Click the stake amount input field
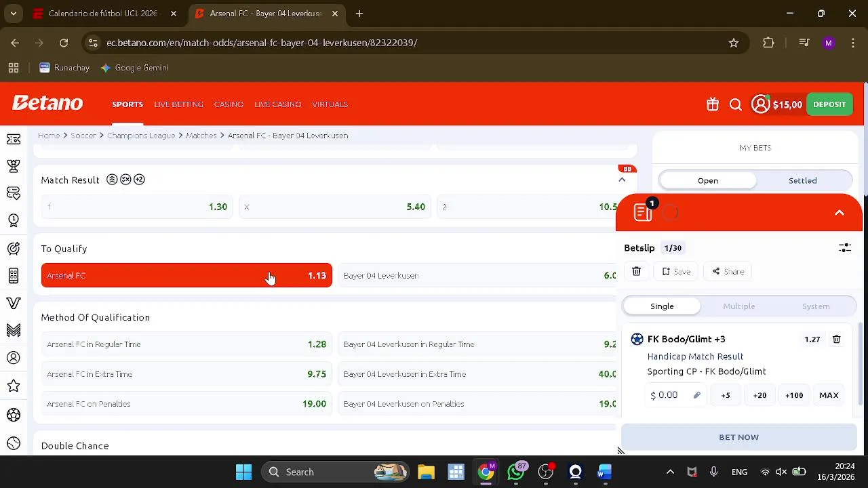This screenshot has height=488, width=868. 675,395
